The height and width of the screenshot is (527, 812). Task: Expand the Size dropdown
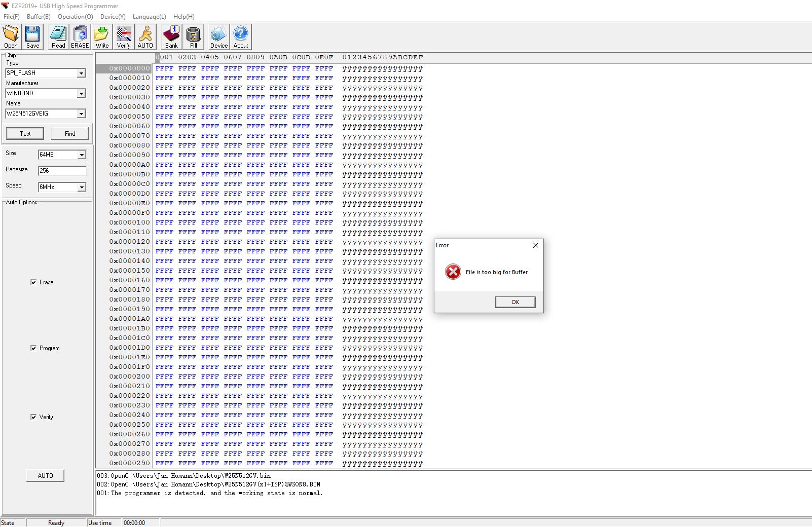(x=82, y=155)
